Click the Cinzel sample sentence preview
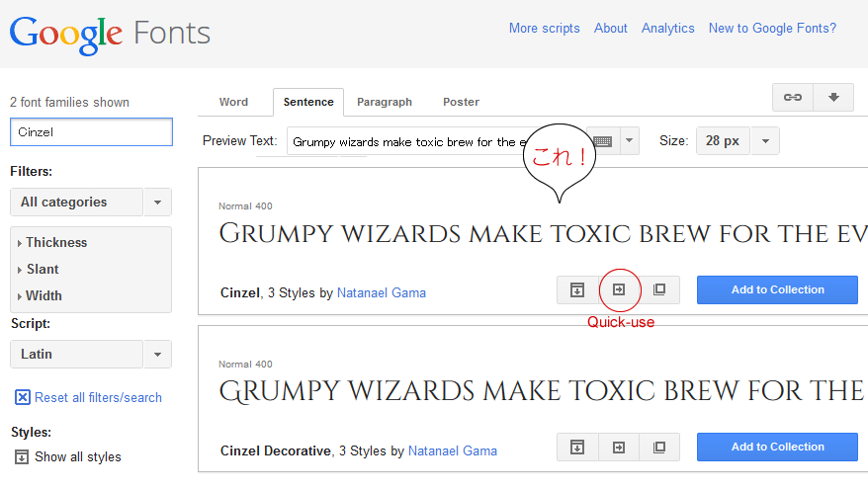 click(543, 234)
